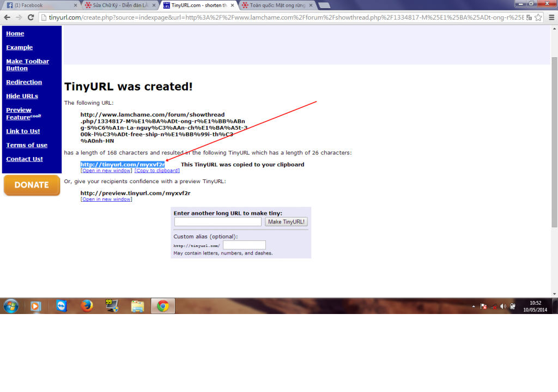Image resolution: width=558 pixels, height=392 pixels.
Task: Click the volume speaker tray icon
Action: coord(502,306)
